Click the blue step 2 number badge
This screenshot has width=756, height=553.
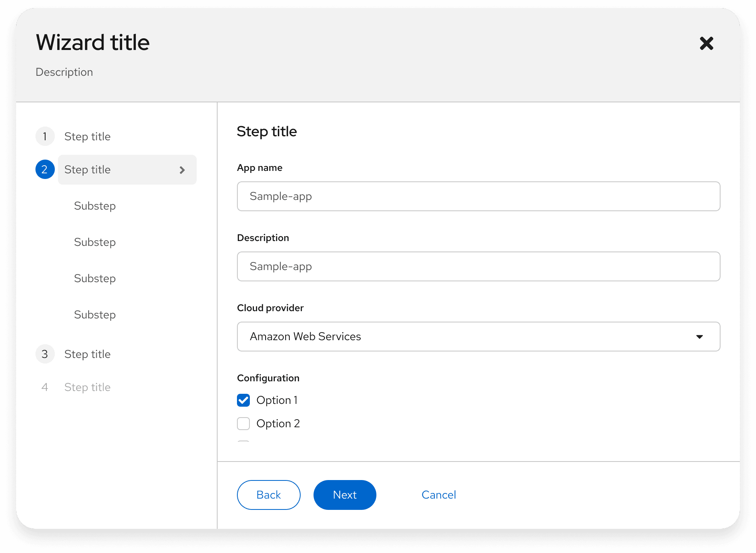pyautogui.click(x=45, y=169)
